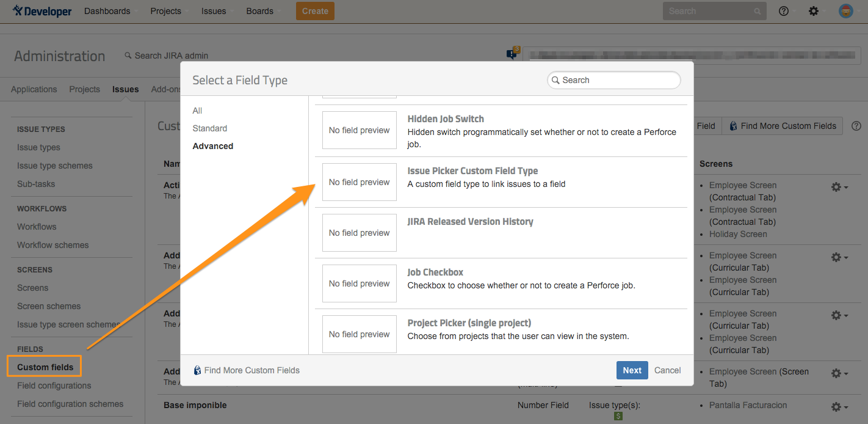
Task: Click Find More Custom Fields button on page
Action: coord(782,126)
